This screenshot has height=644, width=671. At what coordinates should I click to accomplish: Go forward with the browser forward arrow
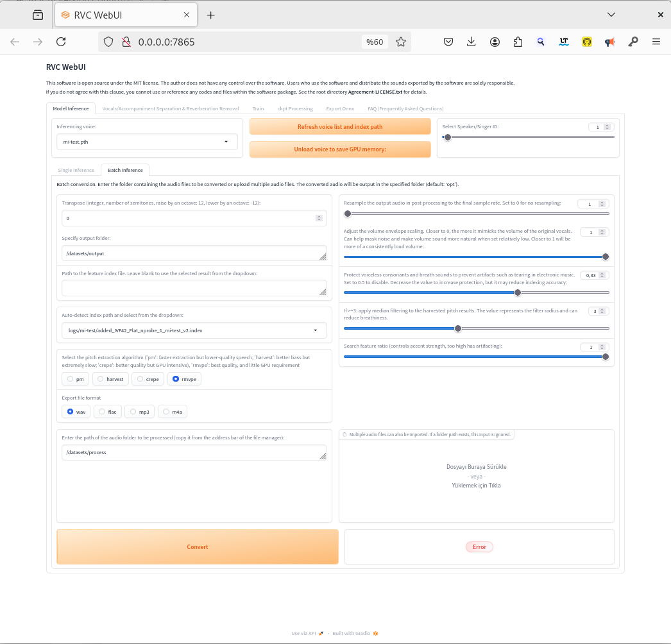38,42
